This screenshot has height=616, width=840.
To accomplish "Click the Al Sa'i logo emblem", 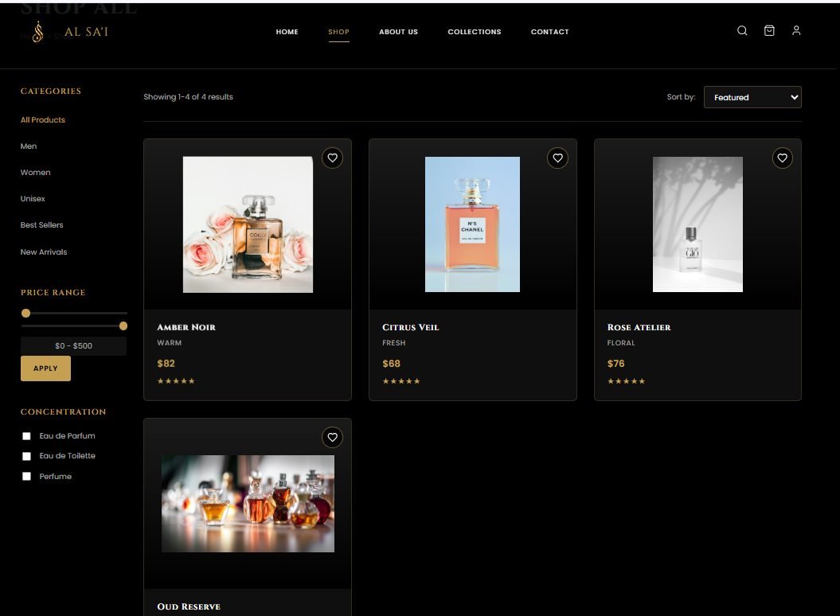I will [x=37, y=32].
